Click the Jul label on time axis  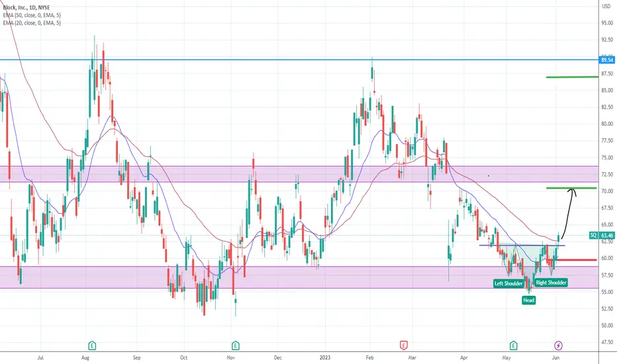tap(40, 357)
